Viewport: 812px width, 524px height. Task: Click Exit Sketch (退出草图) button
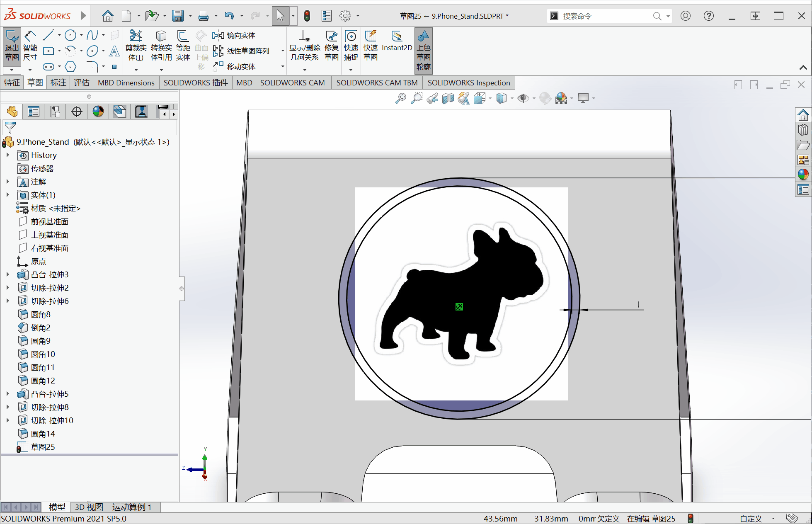tap(12, 46)
